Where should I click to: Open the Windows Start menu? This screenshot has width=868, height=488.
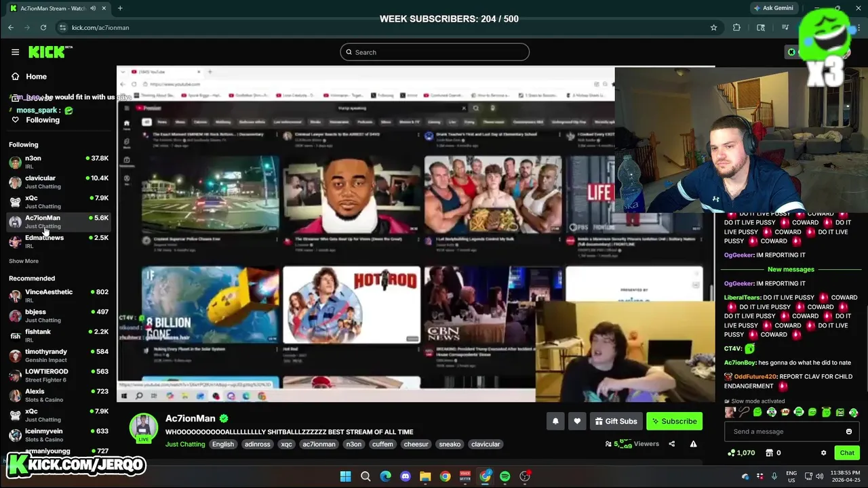point(345,476)
